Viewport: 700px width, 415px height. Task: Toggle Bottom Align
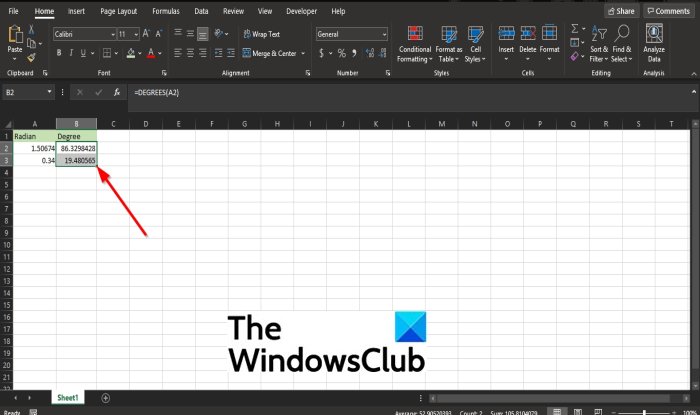[x=203, y=33]
